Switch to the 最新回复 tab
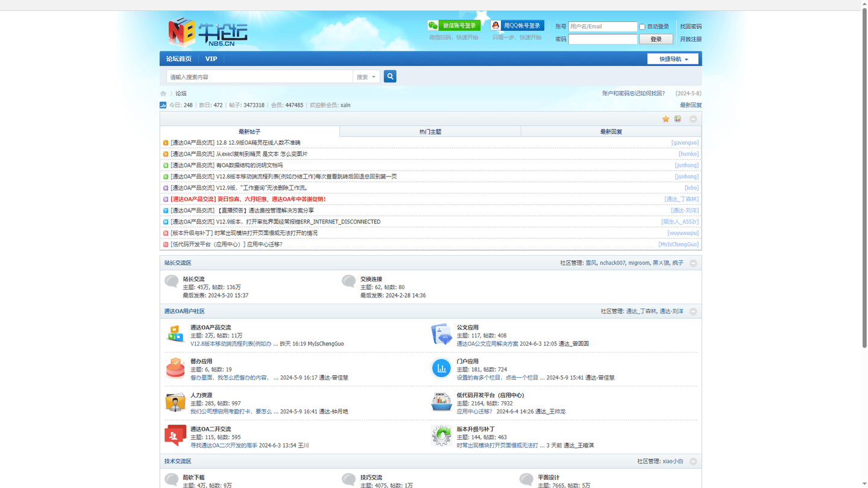868x488 pixels. coord(611,131)
